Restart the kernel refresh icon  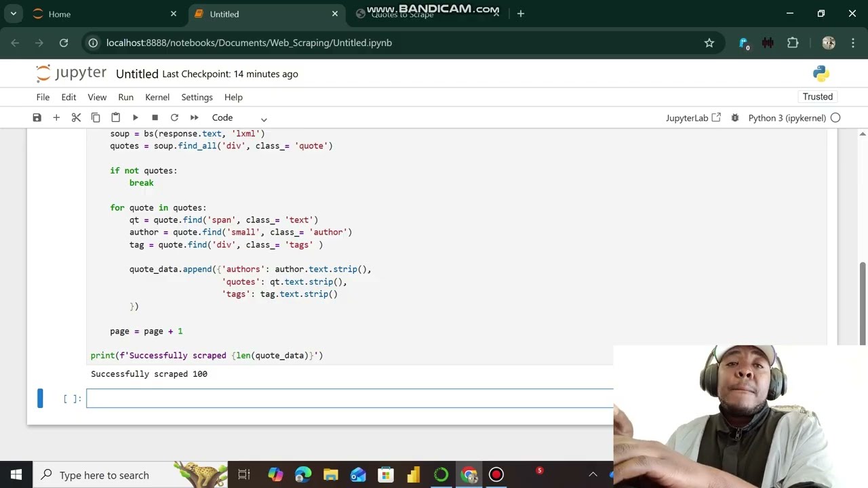coord(174,118)
